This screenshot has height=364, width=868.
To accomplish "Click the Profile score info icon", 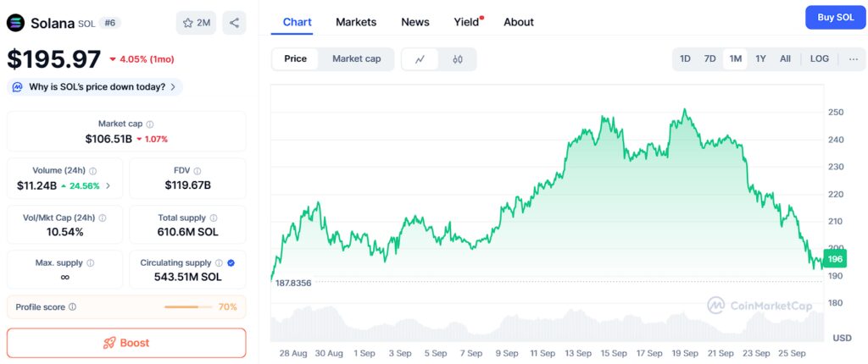I will 73,307.
